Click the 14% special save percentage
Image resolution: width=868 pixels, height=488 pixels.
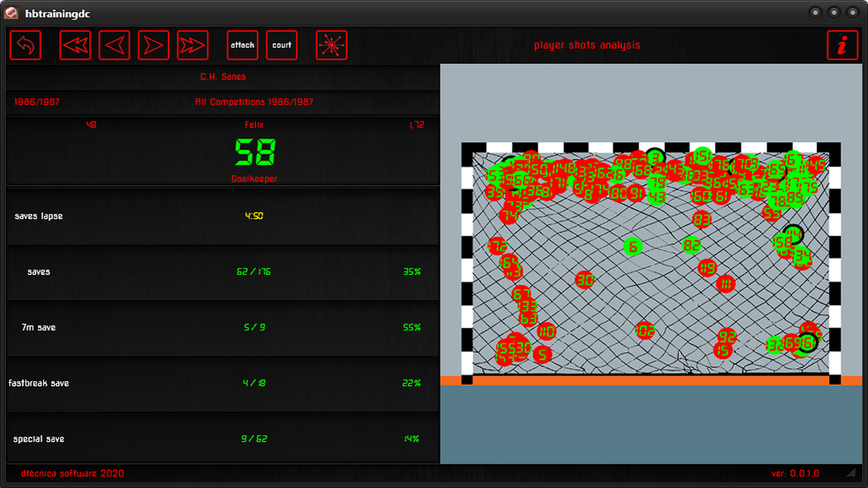(412, 439)
